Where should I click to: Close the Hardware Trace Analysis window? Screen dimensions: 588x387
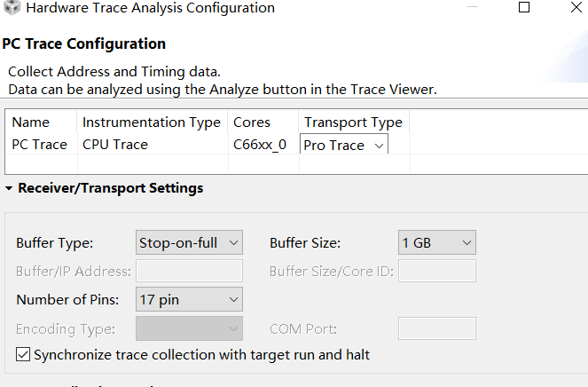coord(573,8)
